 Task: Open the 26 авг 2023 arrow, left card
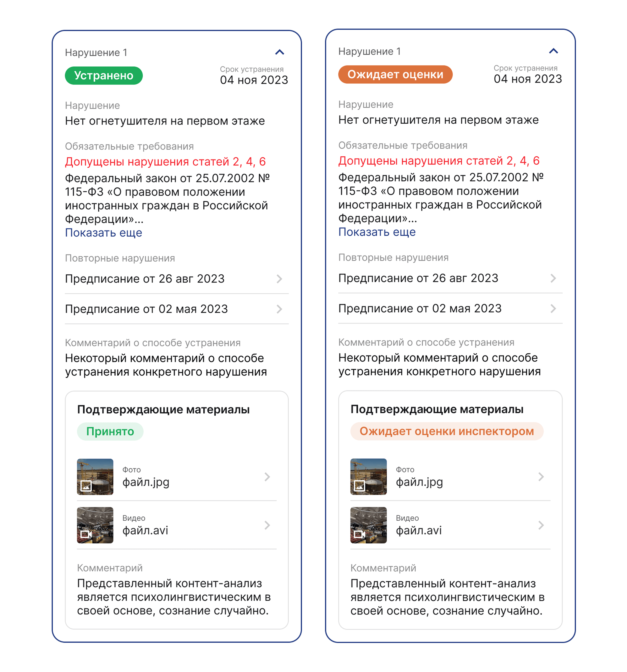279,279
